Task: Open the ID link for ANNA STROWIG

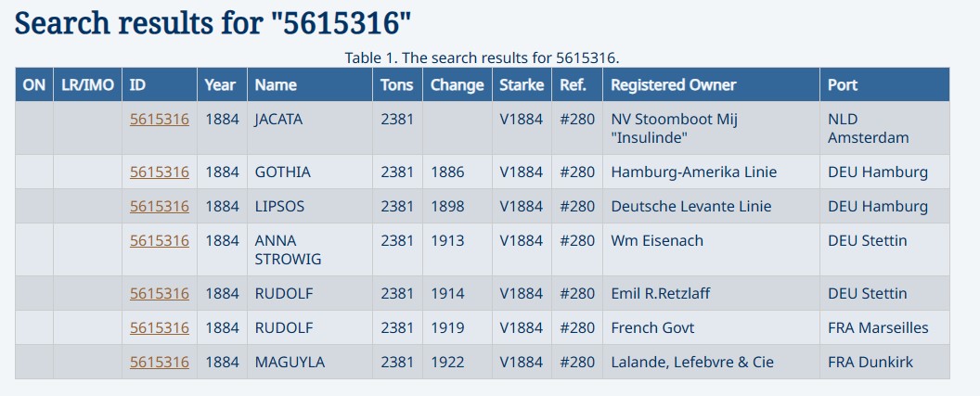Action: click(x=159, y=240)
